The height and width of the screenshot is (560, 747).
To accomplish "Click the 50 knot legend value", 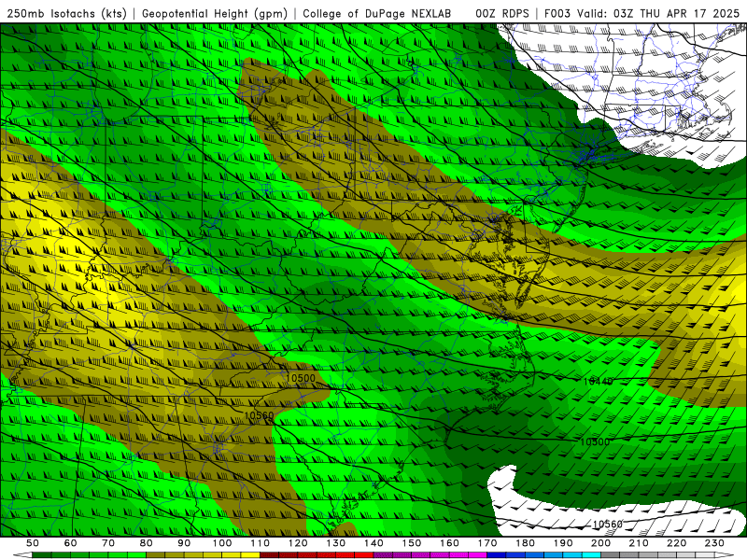I will coord(33,543).
